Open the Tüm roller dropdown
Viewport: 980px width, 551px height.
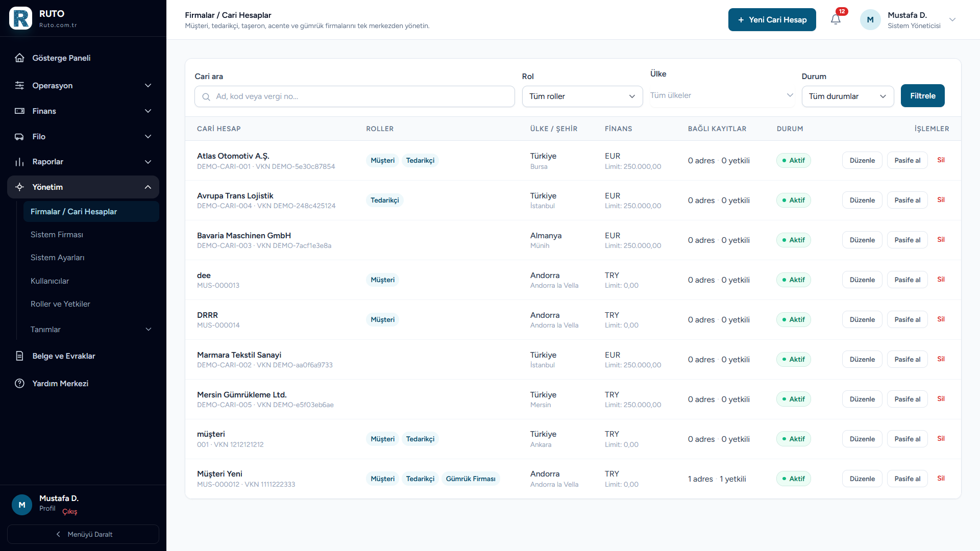(x=582, y=96)
